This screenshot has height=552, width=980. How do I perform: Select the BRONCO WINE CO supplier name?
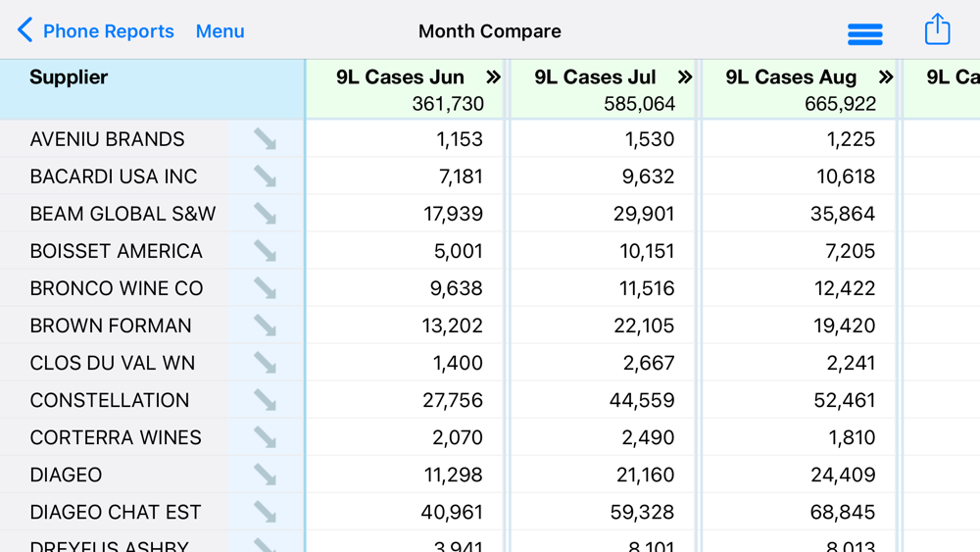pos(117,288)
